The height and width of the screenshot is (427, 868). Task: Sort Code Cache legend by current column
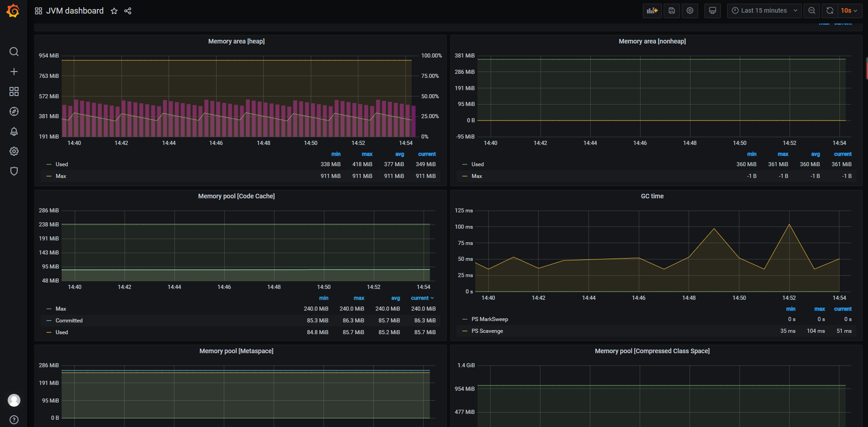click(x=422, y=298)
